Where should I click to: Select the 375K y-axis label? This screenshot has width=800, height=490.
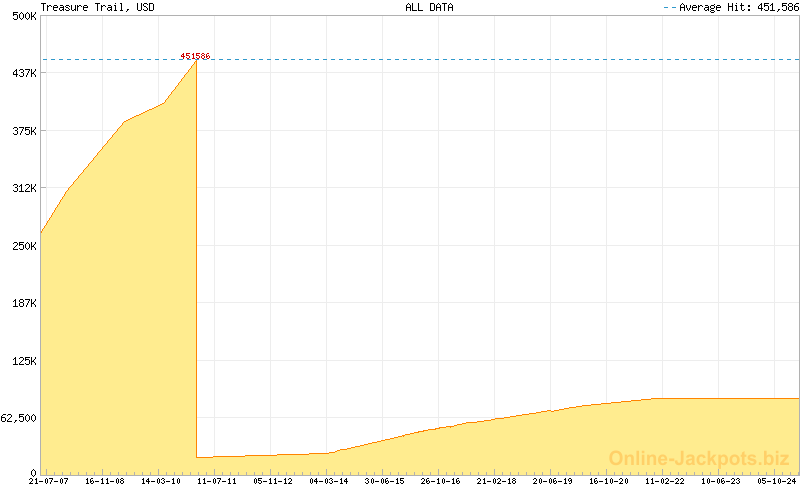click(x=23, y=131)
